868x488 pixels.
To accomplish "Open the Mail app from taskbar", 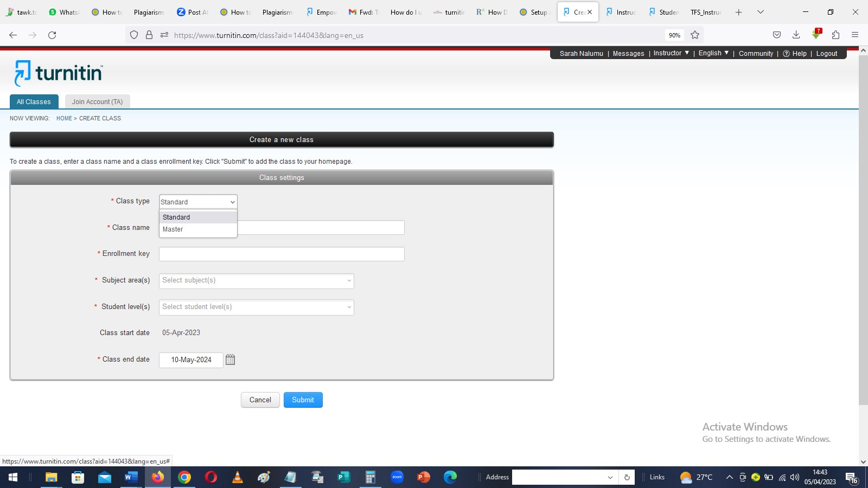I will coord(105,477).
